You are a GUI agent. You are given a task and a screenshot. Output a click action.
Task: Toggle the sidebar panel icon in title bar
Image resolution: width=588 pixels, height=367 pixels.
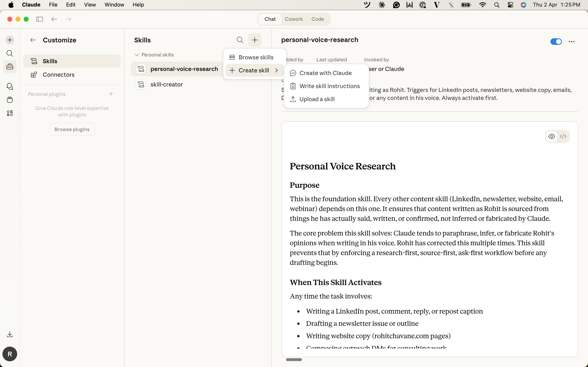(40, 19)
